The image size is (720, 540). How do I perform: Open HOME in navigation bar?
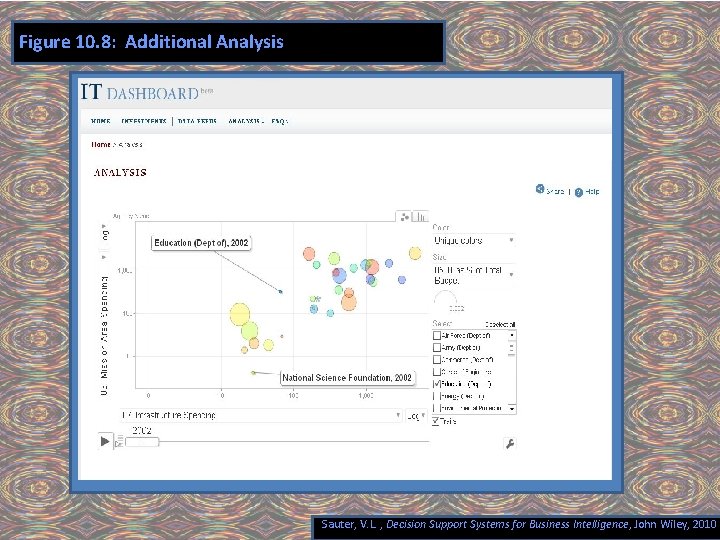(x=101, y=121)
